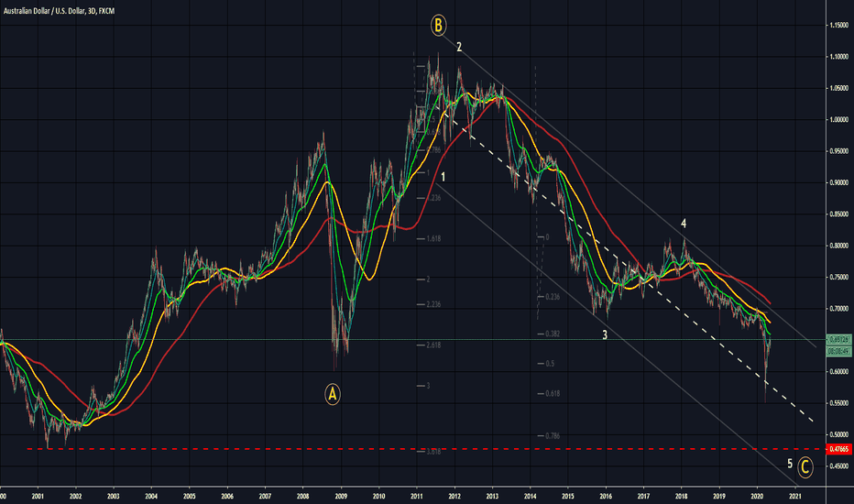Viewport: 854px width, 504px height.
Task: Click the 1.00000 price axis label
Action: (838, 120)
